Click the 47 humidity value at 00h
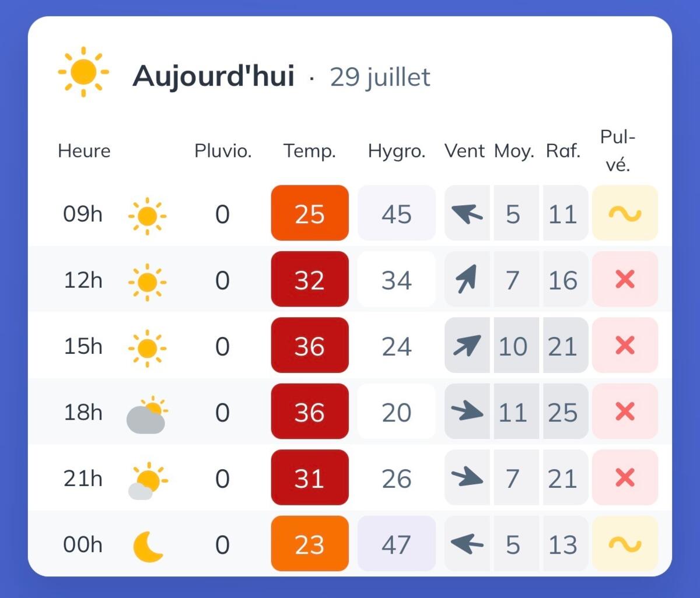Viewport: 700px width, 598px height. (397, 544)
